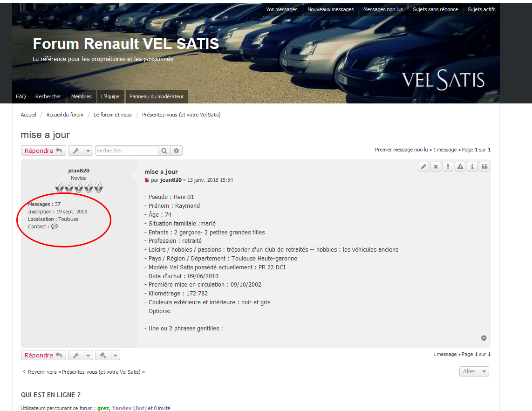Screen dimensions: 532x411
Task: Open the Aller jump-to dropdown
Action: coord(474,371)
